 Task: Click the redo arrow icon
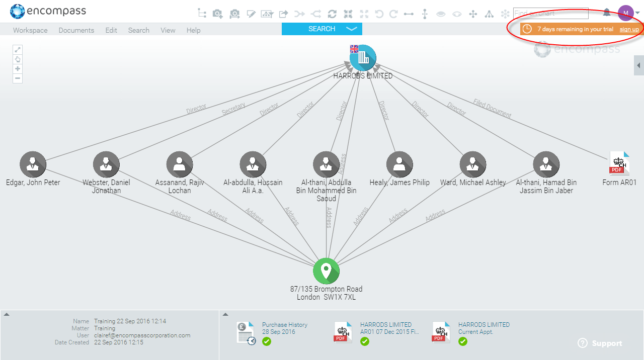click(394, 14)
